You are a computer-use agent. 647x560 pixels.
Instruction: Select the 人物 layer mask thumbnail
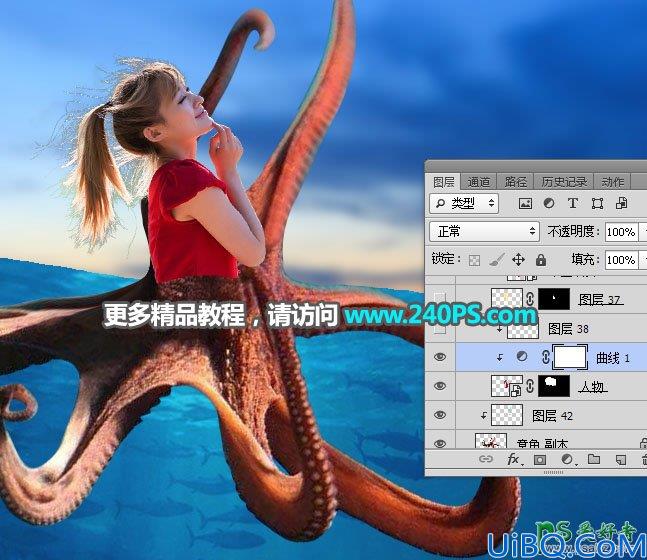554,386
